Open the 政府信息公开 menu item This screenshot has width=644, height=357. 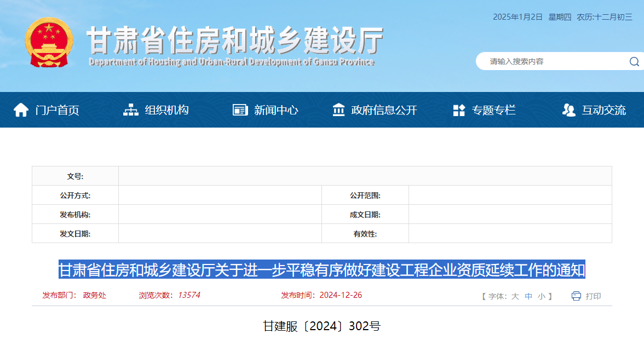tap(384, 110)
